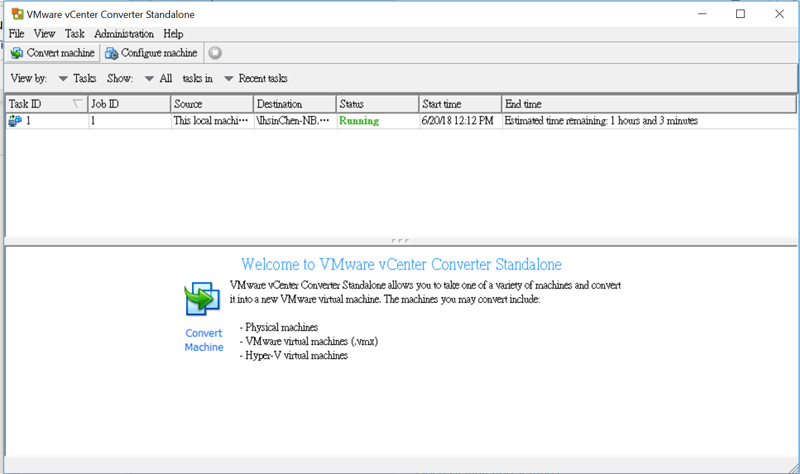Click the grey stop task icon

[x=215, y=53]
